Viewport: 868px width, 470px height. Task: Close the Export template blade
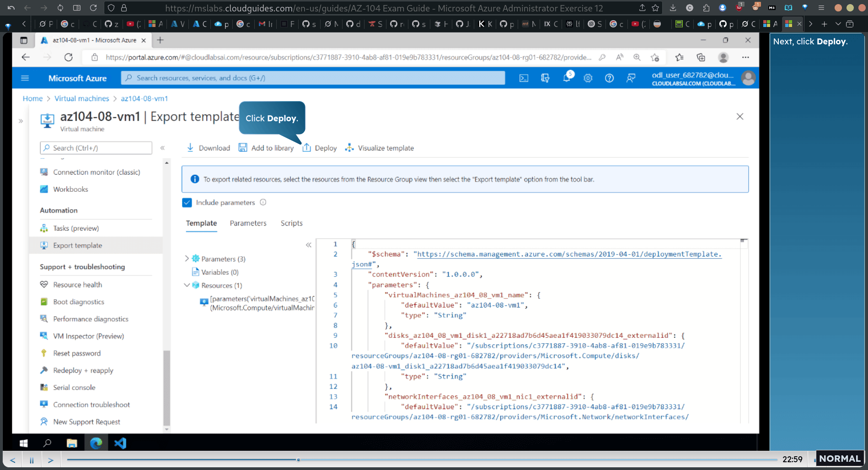point(740,117)
